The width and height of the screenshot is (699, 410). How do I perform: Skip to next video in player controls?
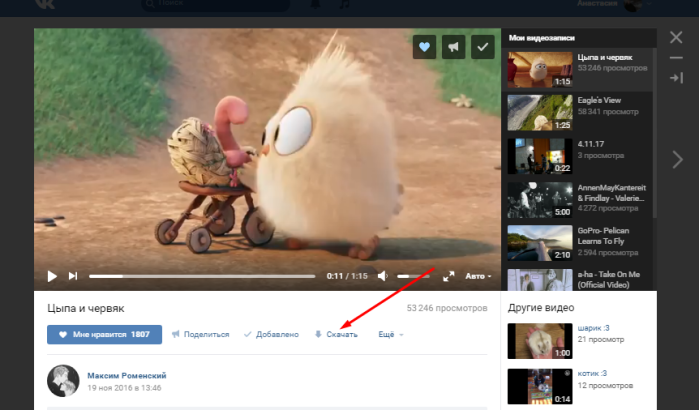[73, 276]
